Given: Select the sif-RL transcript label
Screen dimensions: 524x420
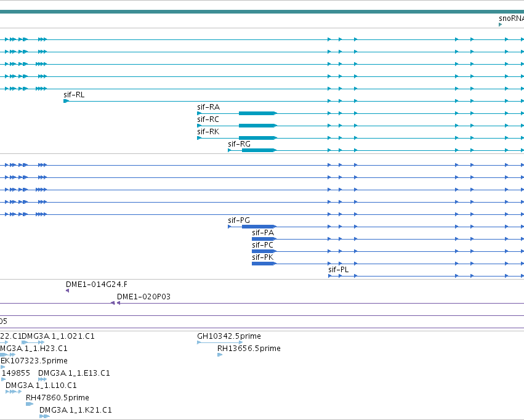Looking at the screenshot, I should tap(74, 95).
